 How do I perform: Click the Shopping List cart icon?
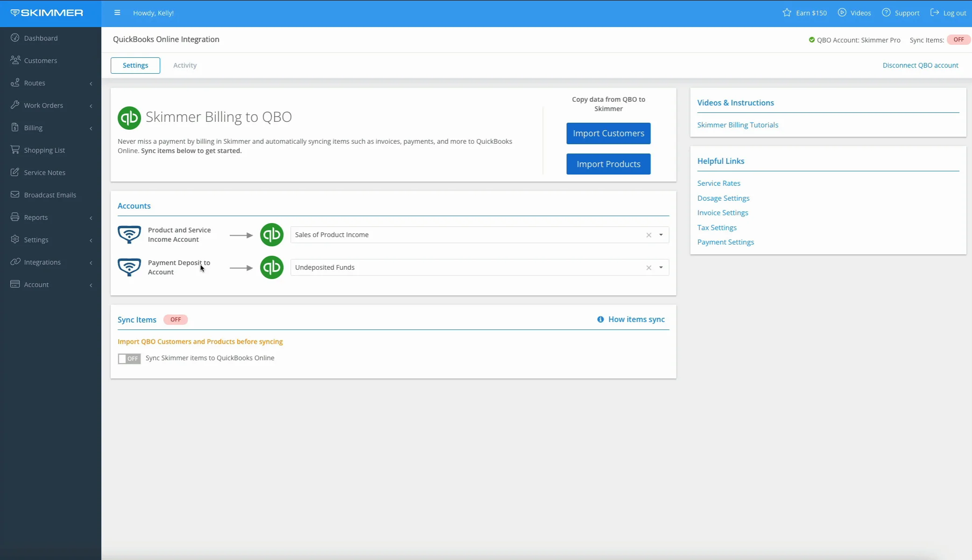[15, 150]
